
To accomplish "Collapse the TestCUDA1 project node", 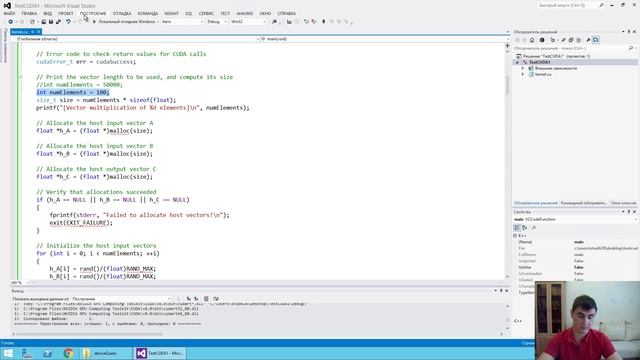I will coord(517,62).
